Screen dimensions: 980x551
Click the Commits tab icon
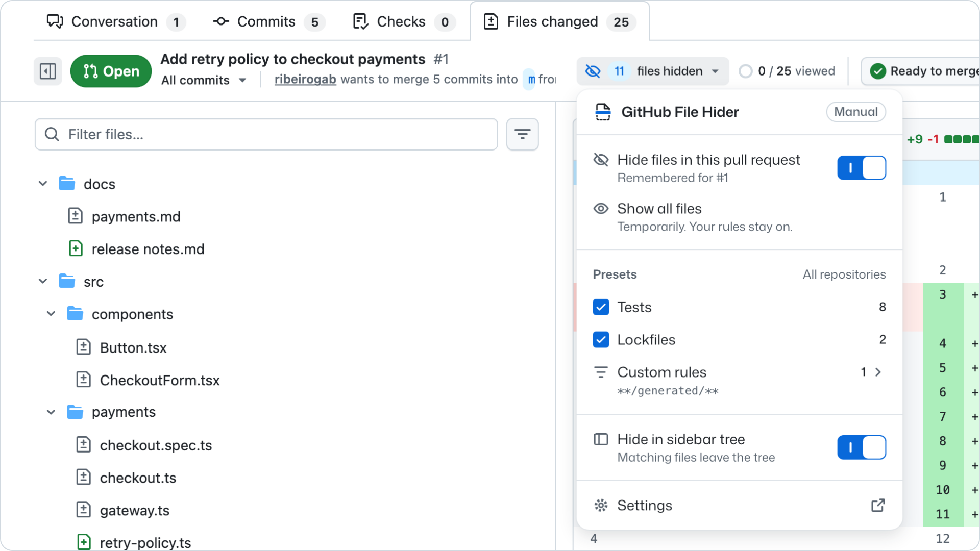click(x=220, y=21)
